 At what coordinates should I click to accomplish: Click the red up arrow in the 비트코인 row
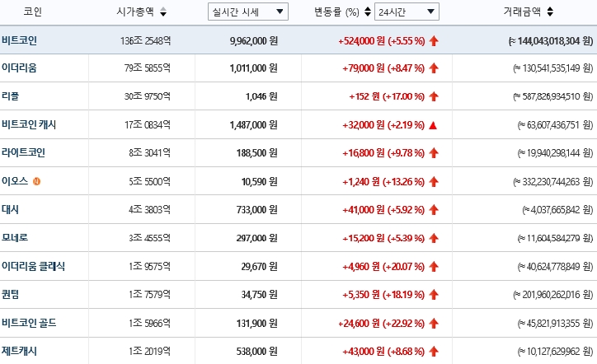pos(434,40)
